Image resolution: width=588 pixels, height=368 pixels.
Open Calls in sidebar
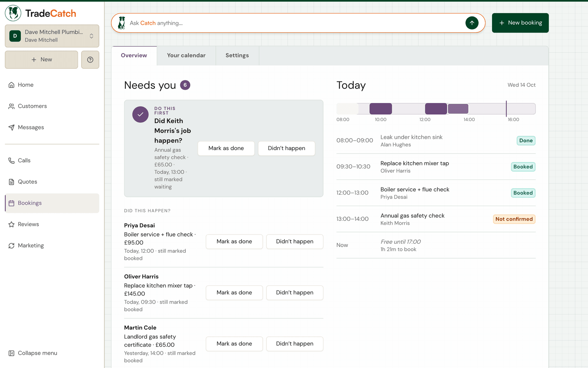52,160
